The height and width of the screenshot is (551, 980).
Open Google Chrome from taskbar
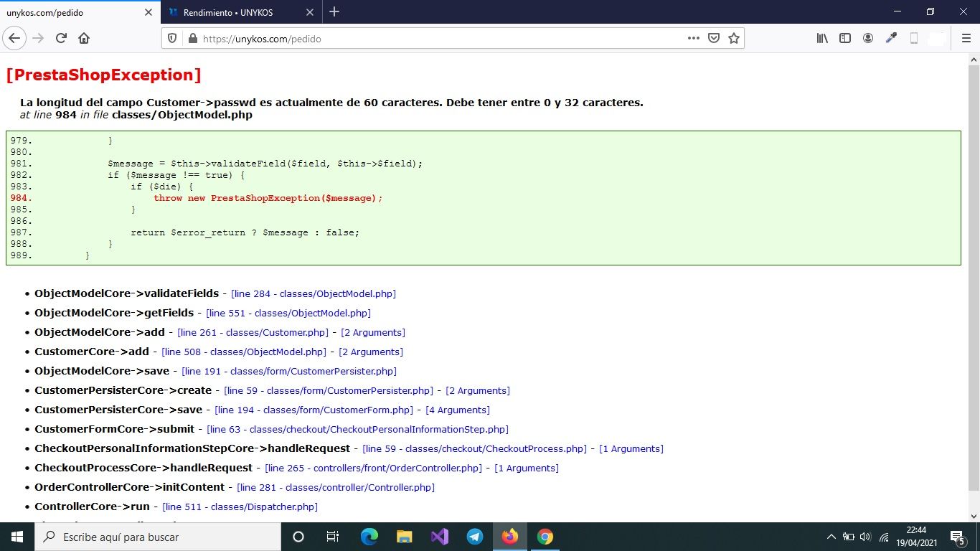tap(545, 537)
